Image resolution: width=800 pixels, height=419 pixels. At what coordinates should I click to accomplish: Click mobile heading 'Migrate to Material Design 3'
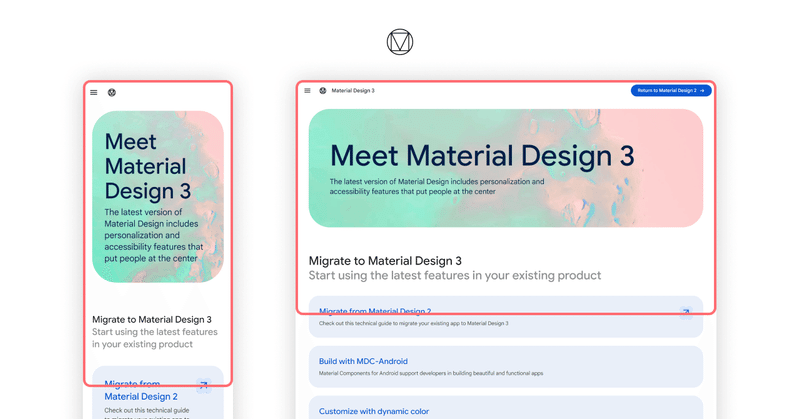pos(152,319)
